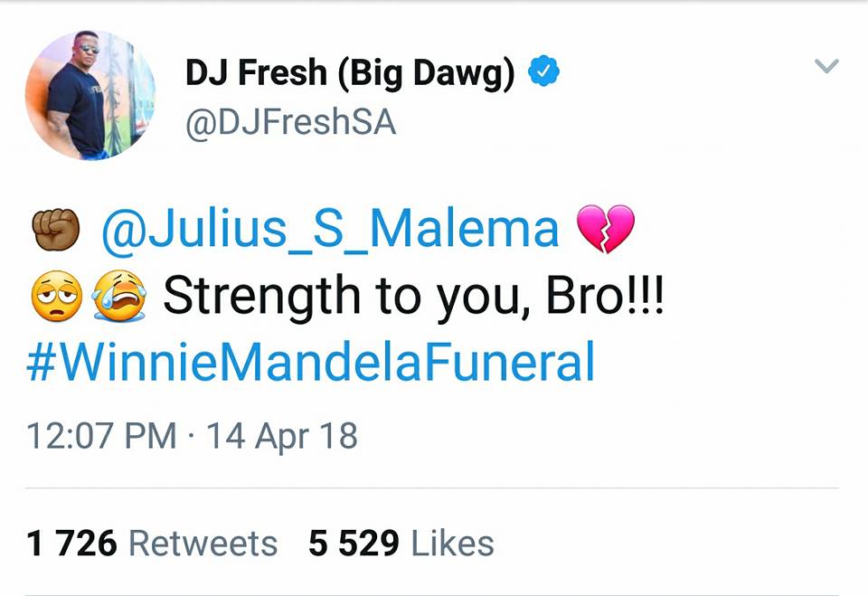Click the tweet text "Strength to you, Bro!!!"
868x596 pixels.
413,298
